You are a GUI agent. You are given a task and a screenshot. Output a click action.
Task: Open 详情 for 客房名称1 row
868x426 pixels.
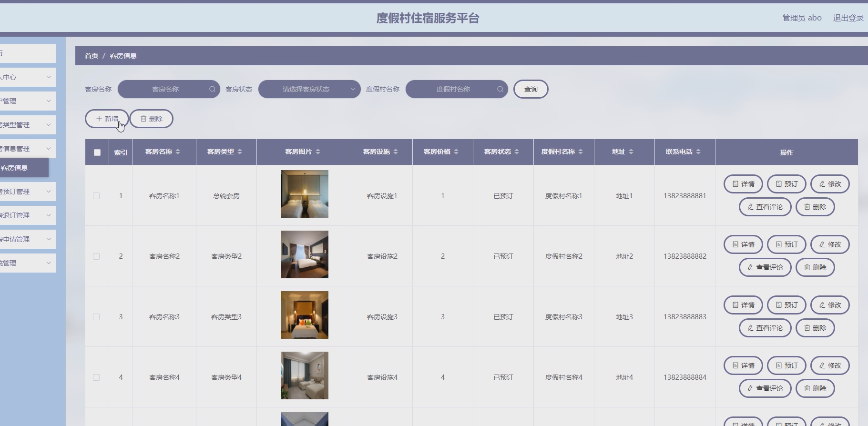point(743,184)
